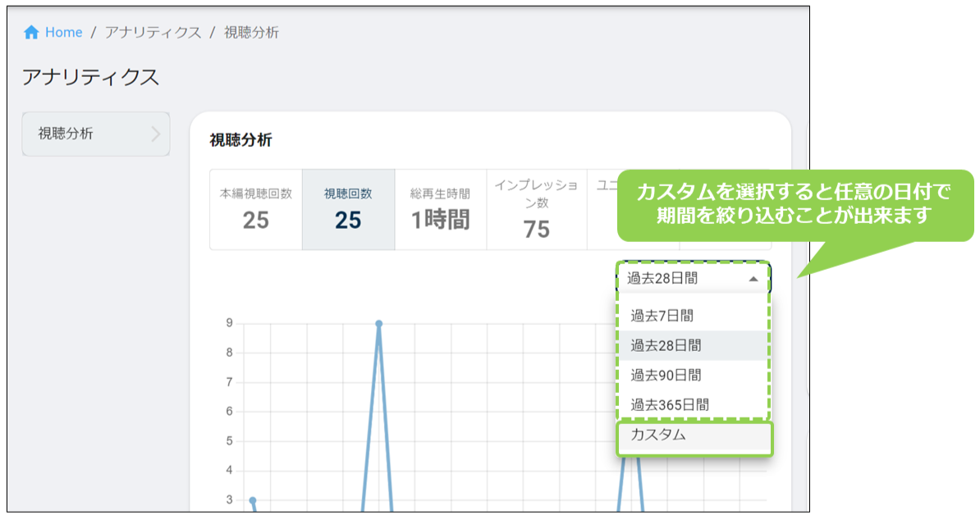Go to アナリティクス breadcrumb

pos(153,33)
